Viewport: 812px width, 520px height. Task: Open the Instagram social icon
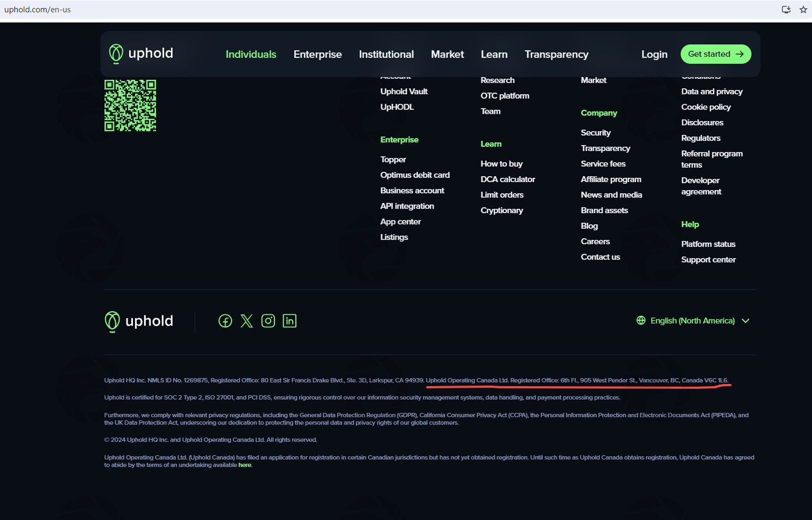(268, 321)
